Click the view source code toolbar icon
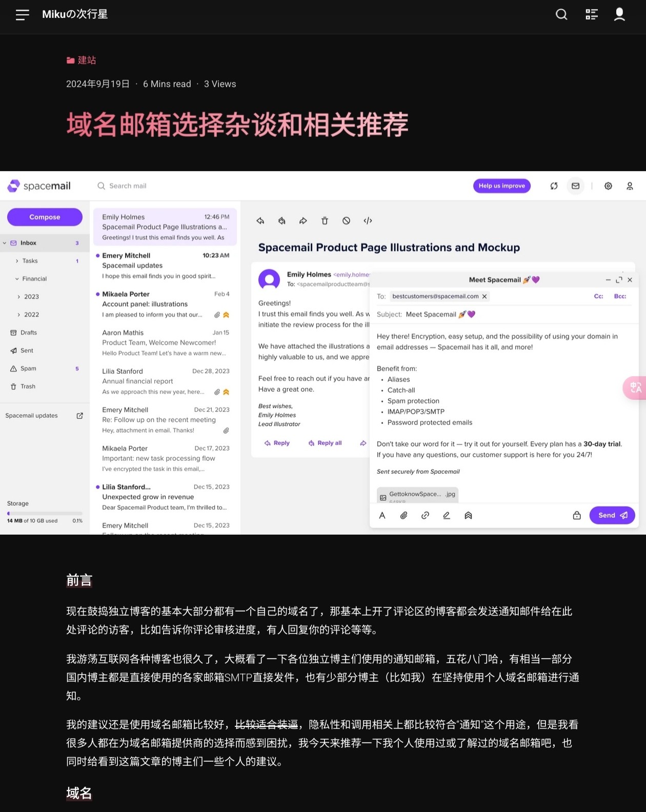Screen dimensions: 646x812 pyautogui.click(x=368, y=221)
